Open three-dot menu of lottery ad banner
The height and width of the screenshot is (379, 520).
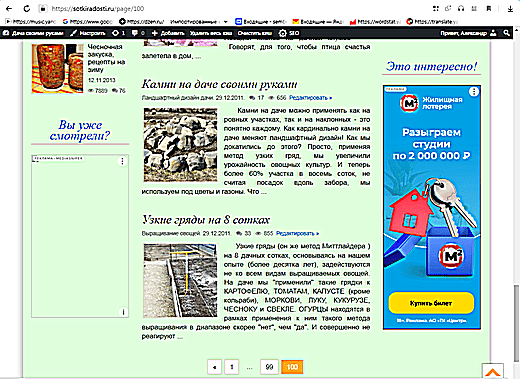[474, 91]
